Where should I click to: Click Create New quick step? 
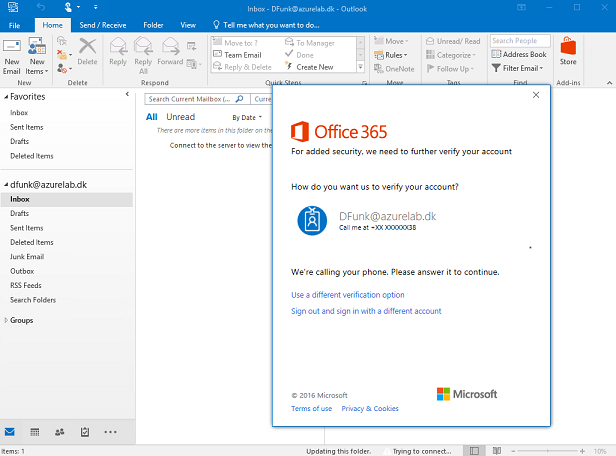[310, 67]
